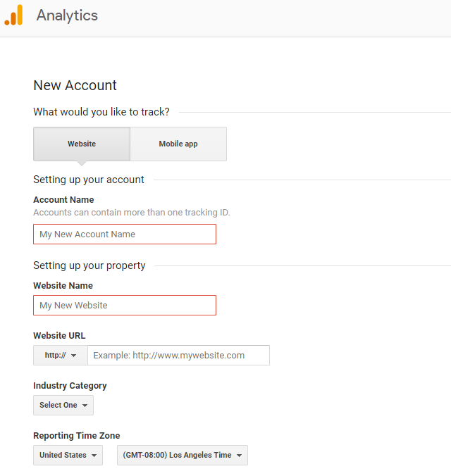451x476 pixels.
Task: Click into the Website Name text box
Action: 125,306
